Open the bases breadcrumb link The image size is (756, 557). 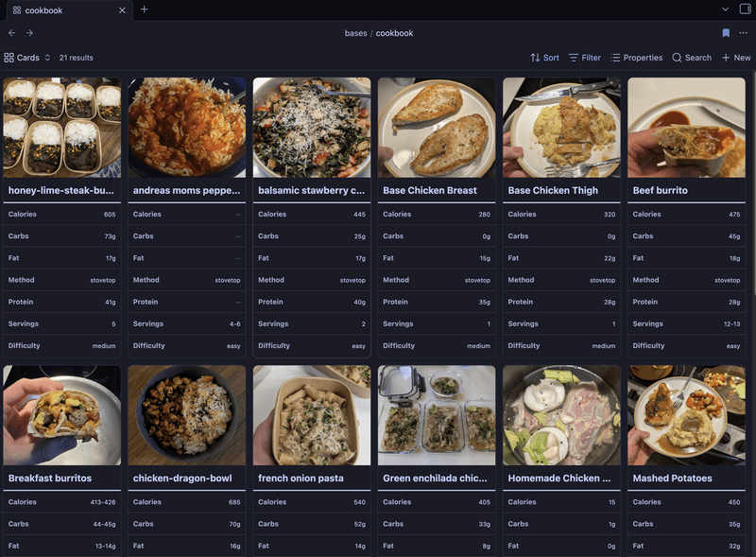356,32
